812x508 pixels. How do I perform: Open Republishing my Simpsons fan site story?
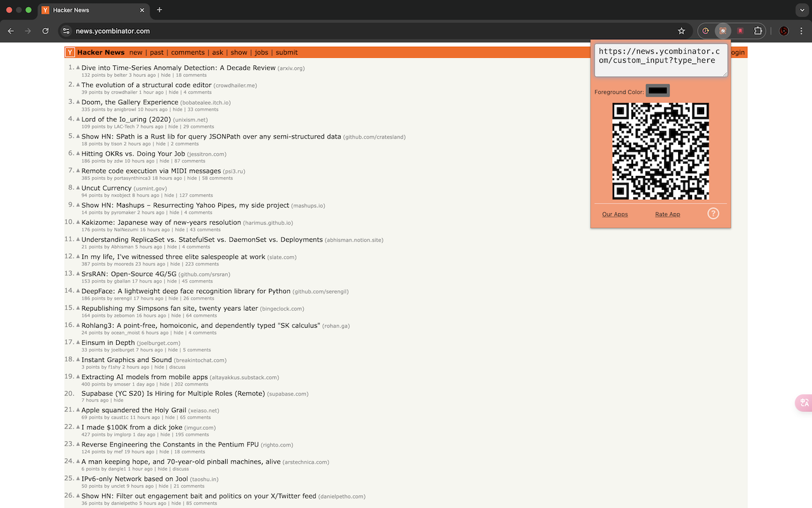(169, 308)
